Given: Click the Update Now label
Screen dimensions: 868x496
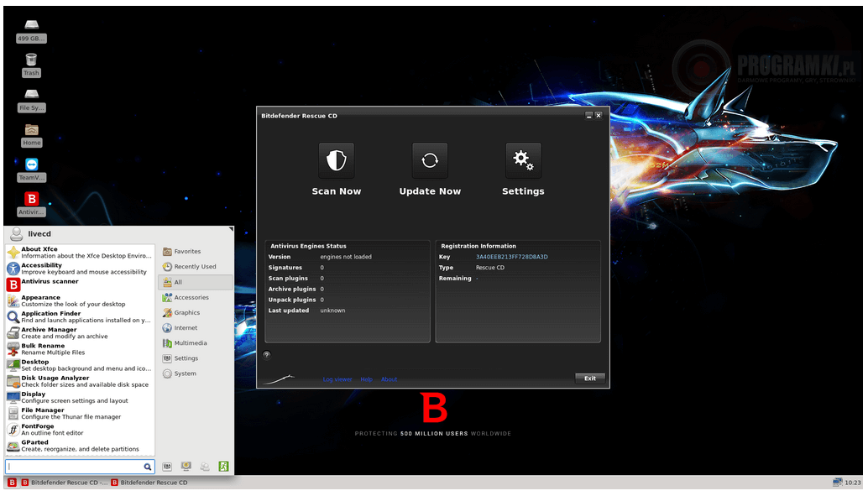Looking at the screenshot, I should tap(430, 191).
